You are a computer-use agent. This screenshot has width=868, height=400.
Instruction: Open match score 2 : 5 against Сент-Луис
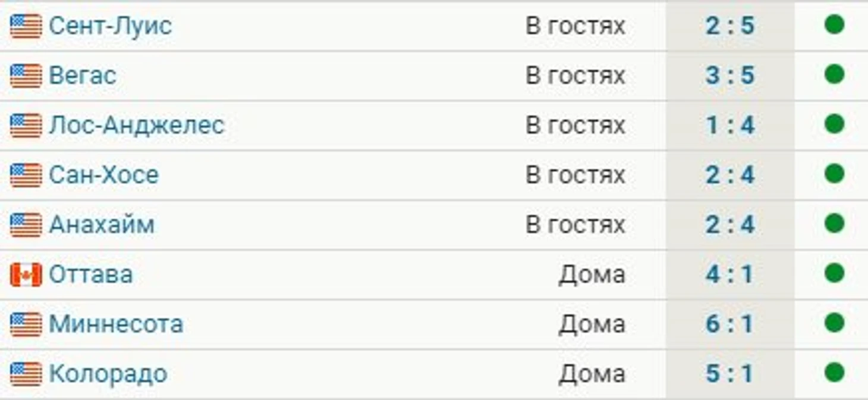click(730, 26)
